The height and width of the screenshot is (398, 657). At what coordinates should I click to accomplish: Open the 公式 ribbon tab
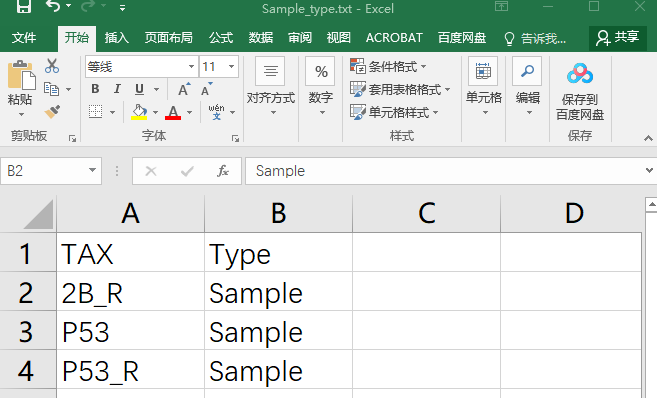click(221, 38)
